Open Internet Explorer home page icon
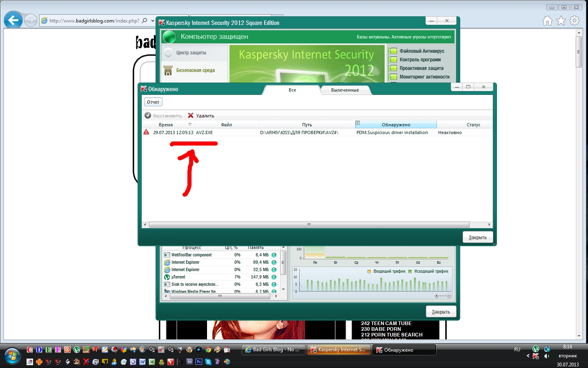This screenshot has width=588, height=368. 548,20
